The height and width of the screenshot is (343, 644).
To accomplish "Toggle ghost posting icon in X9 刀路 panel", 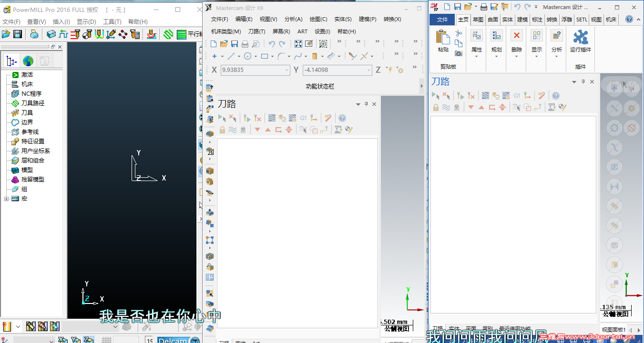I will click(243, 130).
